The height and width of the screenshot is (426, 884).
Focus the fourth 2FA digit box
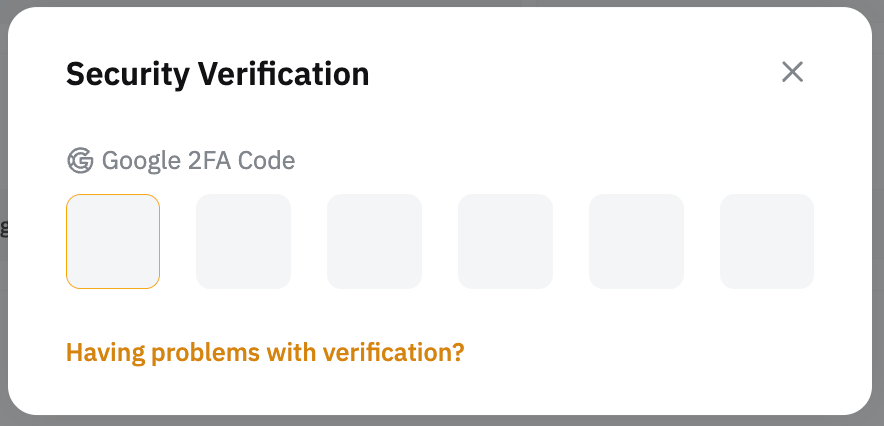point(505,242)
